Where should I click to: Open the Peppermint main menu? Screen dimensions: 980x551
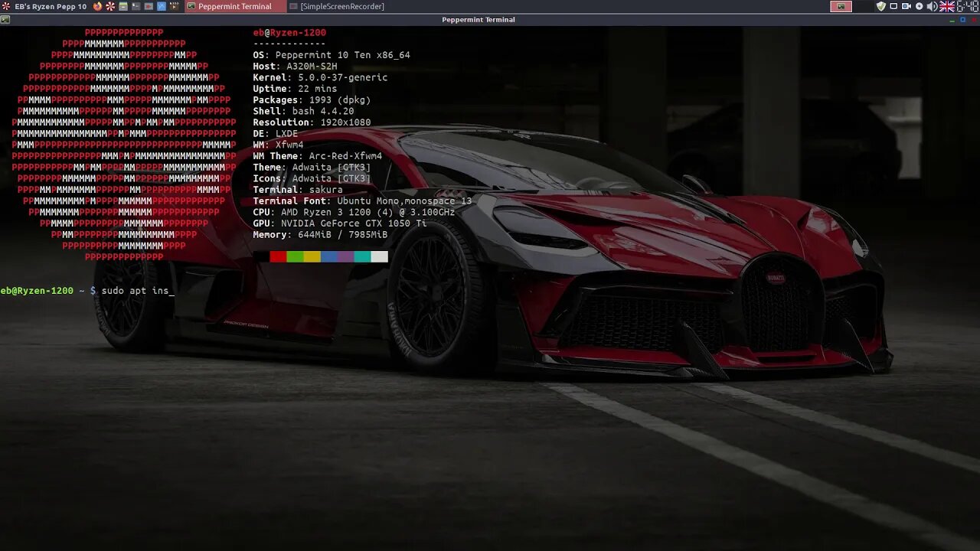click(x=44, y=6)
